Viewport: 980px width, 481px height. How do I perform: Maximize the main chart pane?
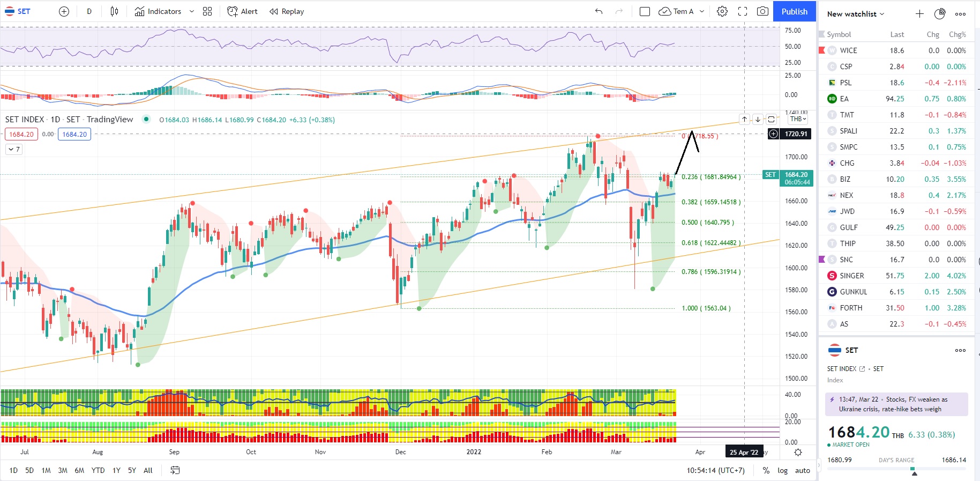[771, 119]
